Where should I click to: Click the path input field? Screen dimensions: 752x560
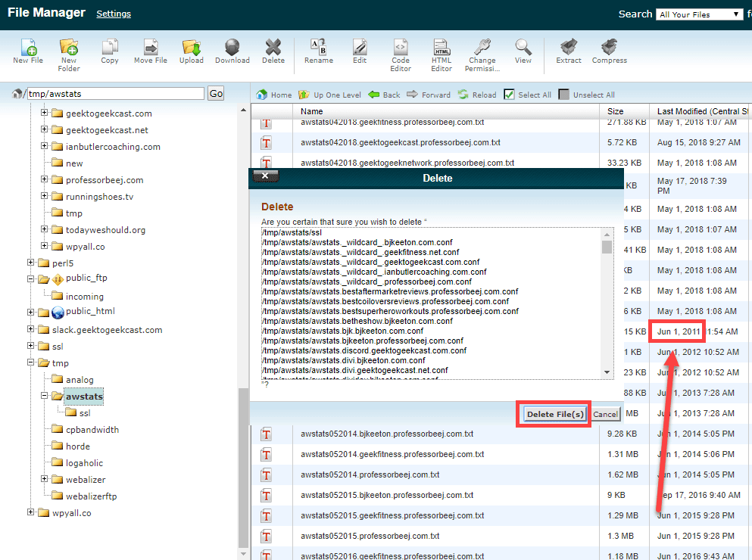(115, 93)
